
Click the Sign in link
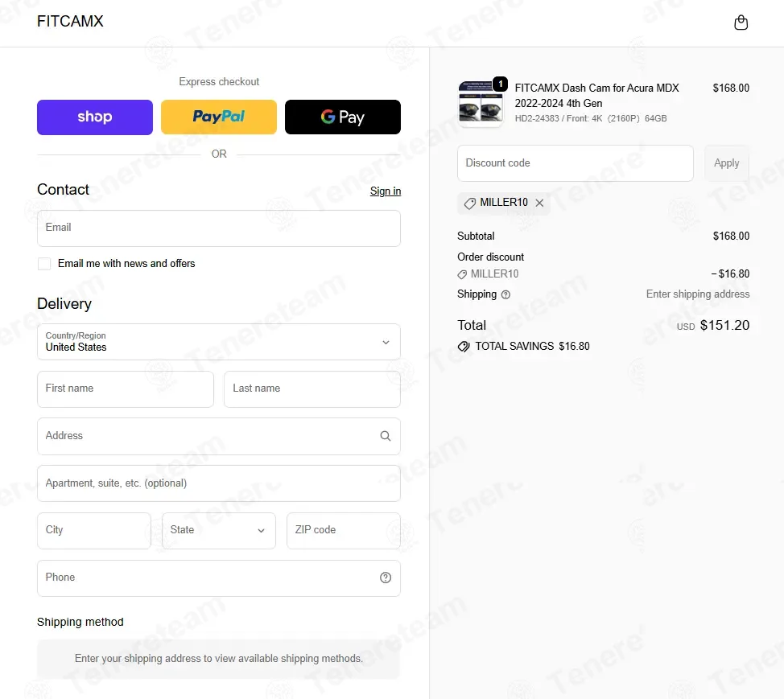coord(385,191)
